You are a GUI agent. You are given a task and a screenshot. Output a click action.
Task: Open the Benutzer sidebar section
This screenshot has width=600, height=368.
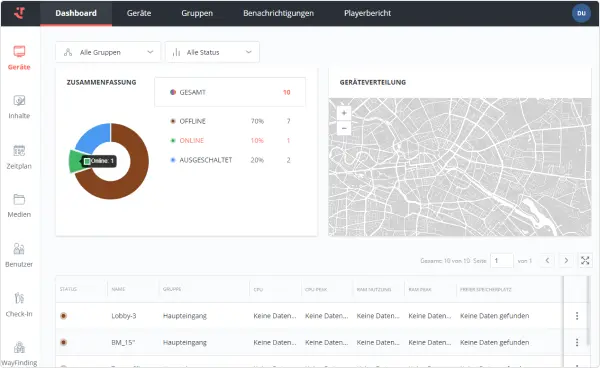pyautogui.click(x=19, y=255)
